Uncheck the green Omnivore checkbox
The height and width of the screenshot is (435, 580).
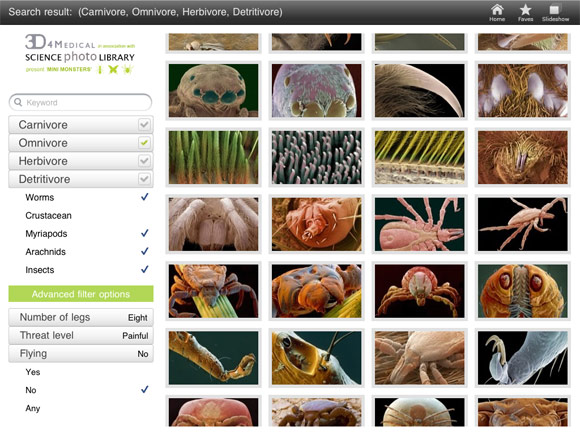pos(144,143)
